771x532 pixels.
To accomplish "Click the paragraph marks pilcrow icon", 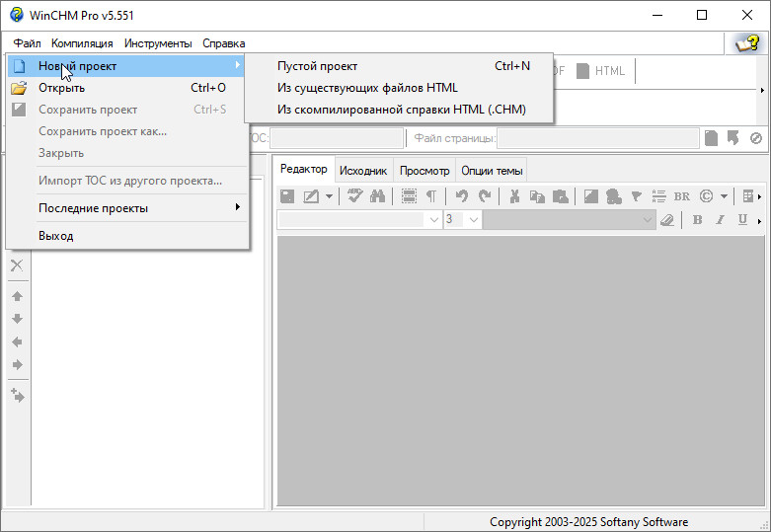I will coord(430,196).
